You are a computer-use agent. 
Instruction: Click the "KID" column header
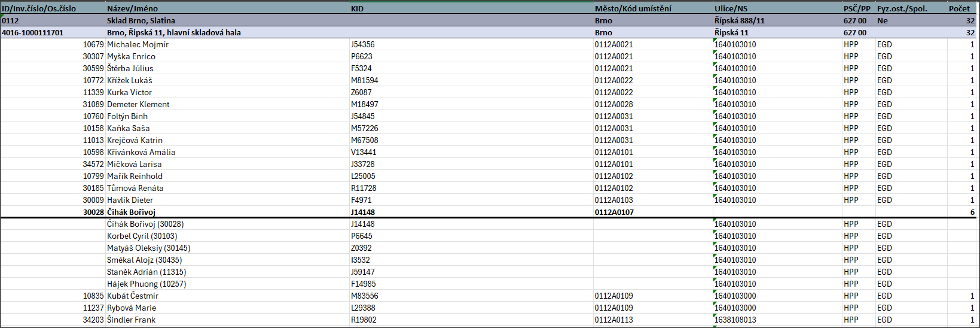pos(357,8)
